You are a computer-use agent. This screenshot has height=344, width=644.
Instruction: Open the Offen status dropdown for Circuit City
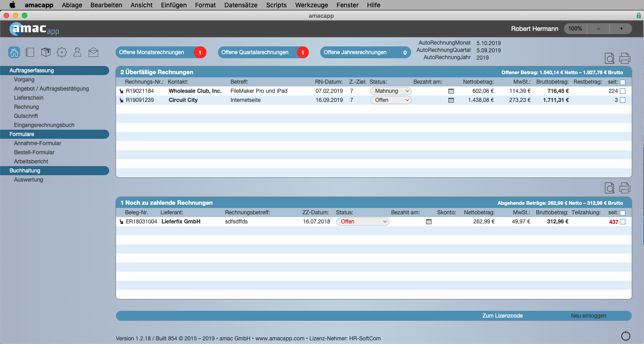click(x=391, y=100)
